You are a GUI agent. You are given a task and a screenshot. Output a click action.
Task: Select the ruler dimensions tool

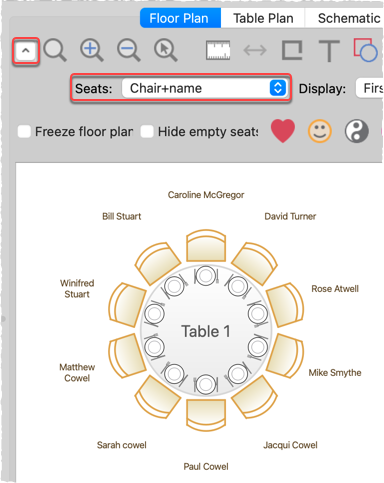(218, 50)
